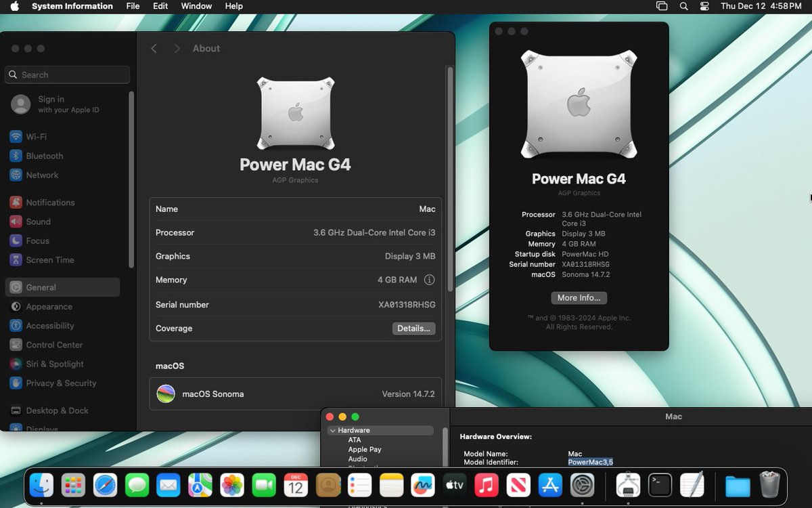Click More Info... in About This Mac window
This screenshot has width=812, height=508.
click(x=579, y=298)
